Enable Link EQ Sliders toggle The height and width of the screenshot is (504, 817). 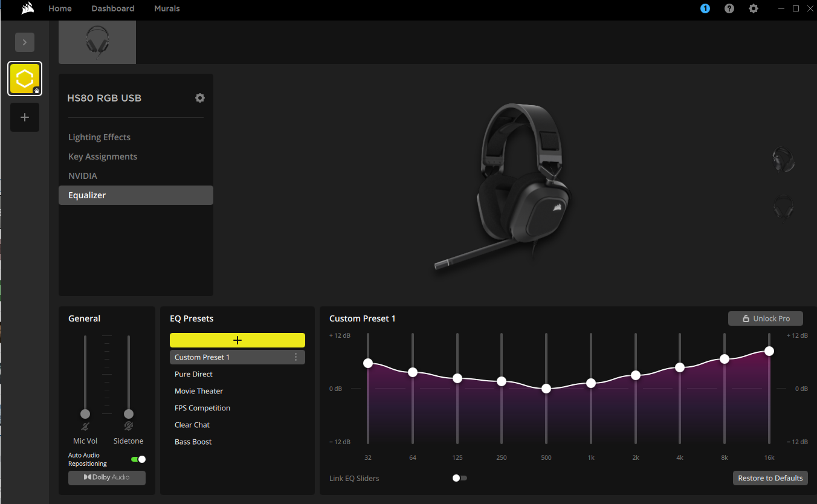(x=460, y=478)
